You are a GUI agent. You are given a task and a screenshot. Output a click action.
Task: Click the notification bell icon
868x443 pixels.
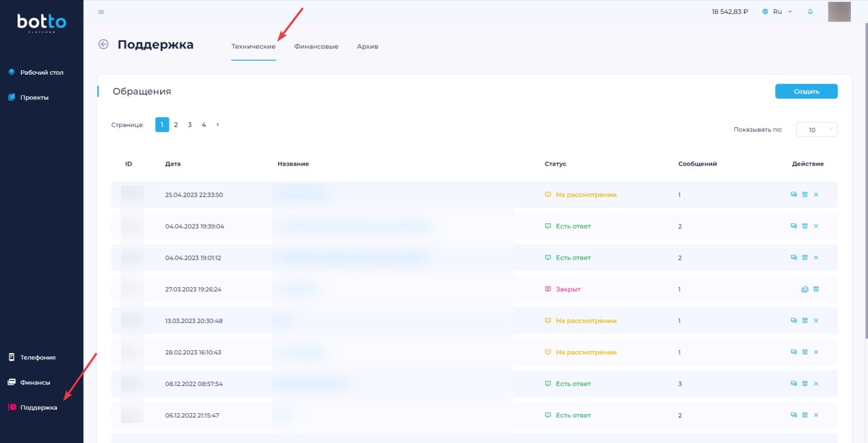(x=810, y=12)
